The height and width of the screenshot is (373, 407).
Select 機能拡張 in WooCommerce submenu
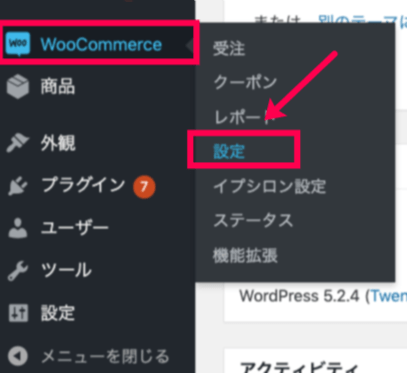(x=245, y=255)
